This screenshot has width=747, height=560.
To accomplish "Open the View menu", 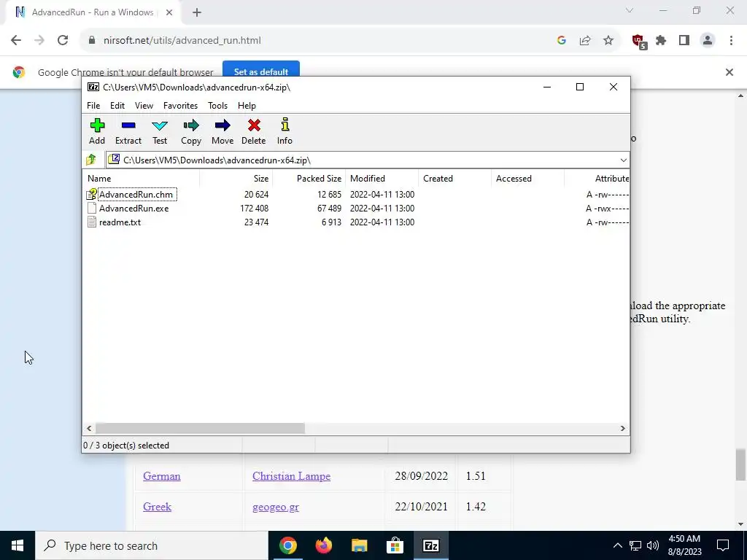I will point(144,106).
